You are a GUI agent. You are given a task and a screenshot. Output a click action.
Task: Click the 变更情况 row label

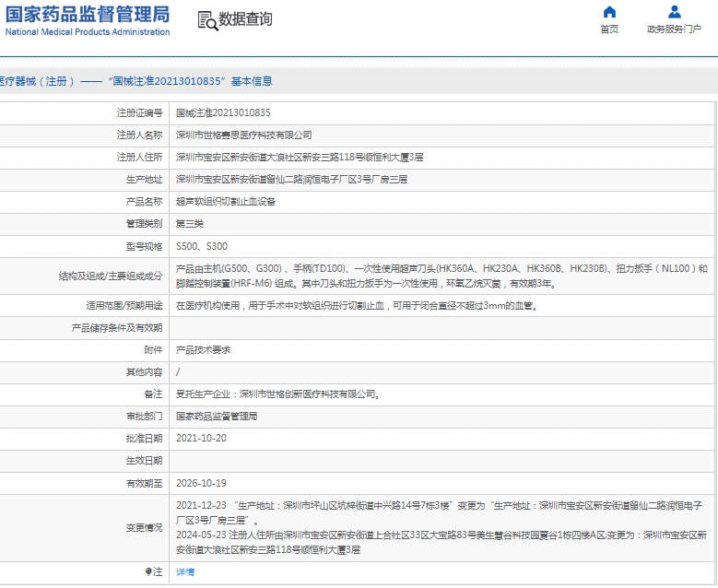click(x=144, y=527)
